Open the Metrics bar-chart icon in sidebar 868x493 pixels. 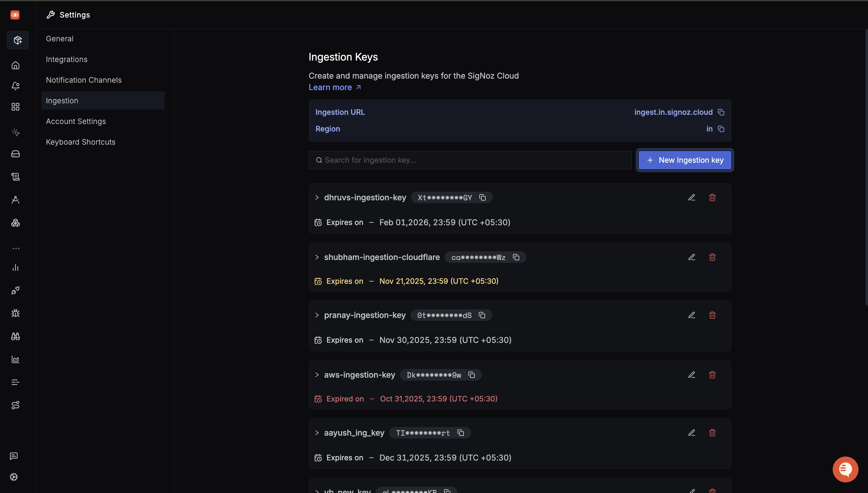[x=15, y=267]
